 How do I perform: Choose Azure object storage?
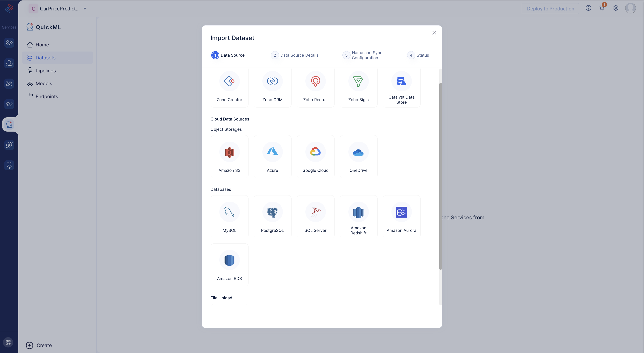point(272,157)
